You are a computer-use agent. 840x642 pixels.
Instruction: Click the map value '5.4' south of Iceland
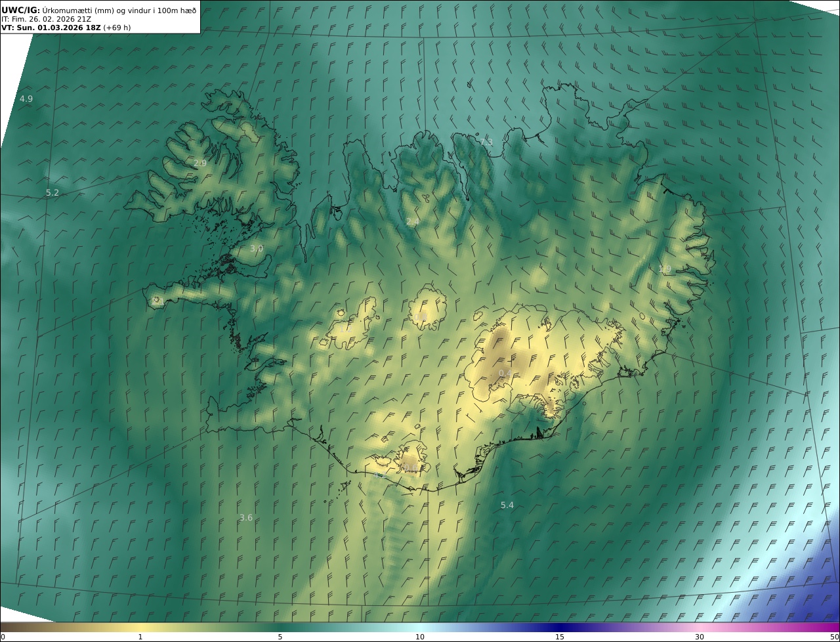[507, 505]
